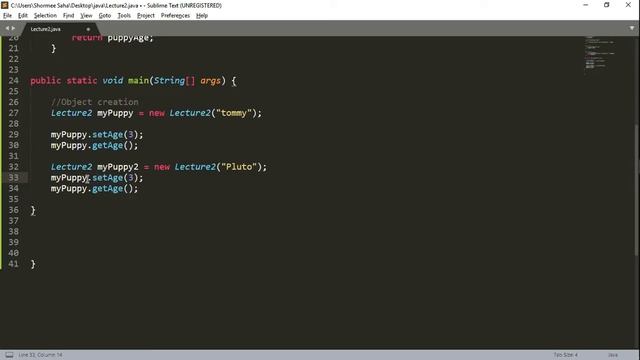The height and width of the screenshot is (360, 640).
Task: Click the Sublime Text app icon in title bar
Action: (5, 5)
